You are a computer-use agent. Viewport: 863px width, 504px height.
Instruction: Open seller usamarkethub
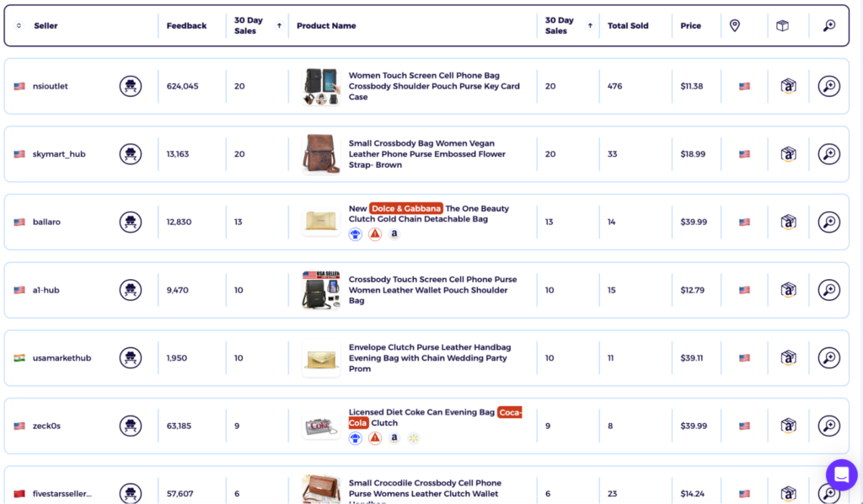pyautogui.click(x=62, y=357)
